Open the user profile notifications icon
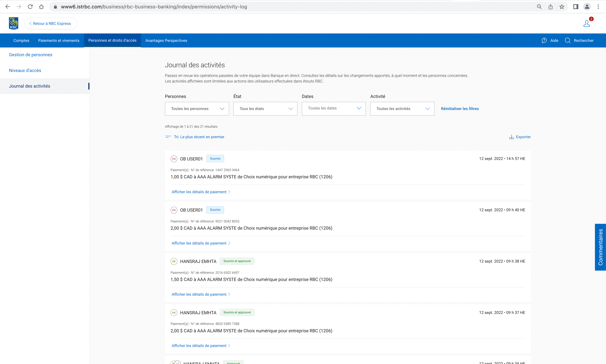Viewport: 606px width, 364px height. (587, 23)
